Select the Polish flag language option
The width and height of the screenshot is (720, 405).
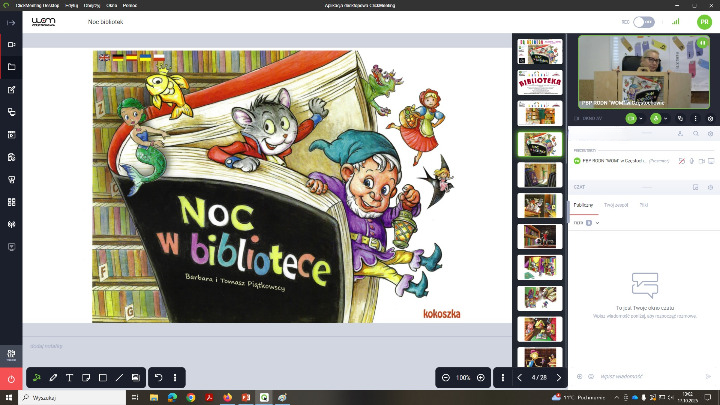coord(159,59)
